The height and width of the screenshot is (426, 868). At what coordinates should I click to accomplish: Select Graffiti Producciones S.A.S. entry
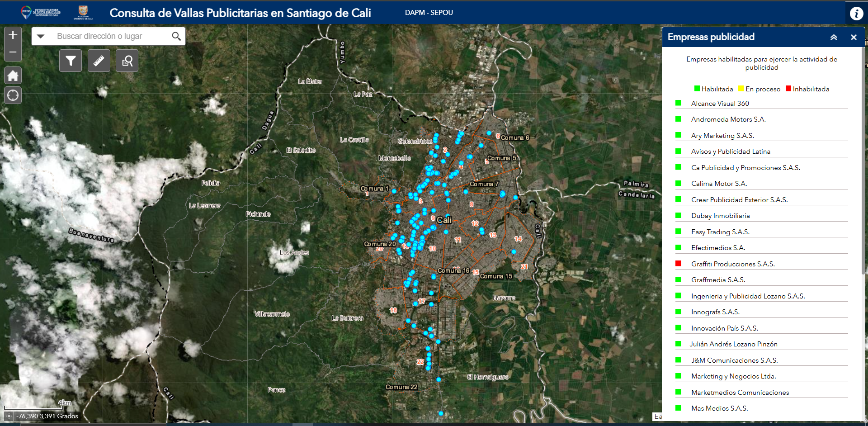pyautogui.click(x=732, y=264)
